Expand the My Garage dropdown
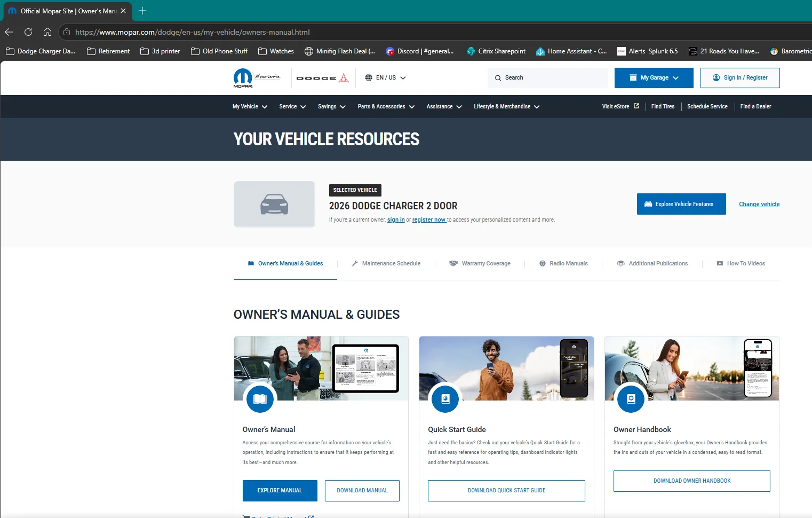Image resolution: width=812 pixels, height=518 pixels. pyautogui.click(x=654, y=78)
